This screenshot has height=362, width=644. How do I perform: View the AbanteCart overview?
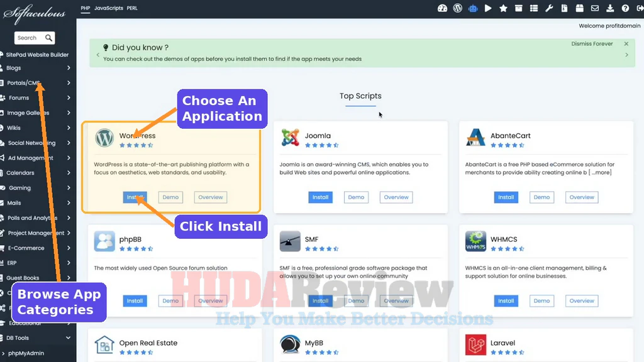582,197
